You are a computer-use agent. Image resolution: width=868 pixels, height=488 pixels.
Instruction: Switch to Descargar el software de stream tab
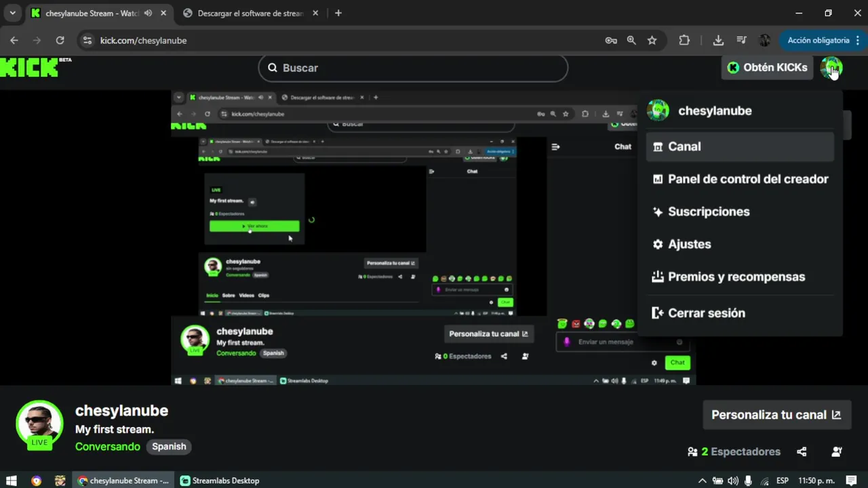pos(250,13)
